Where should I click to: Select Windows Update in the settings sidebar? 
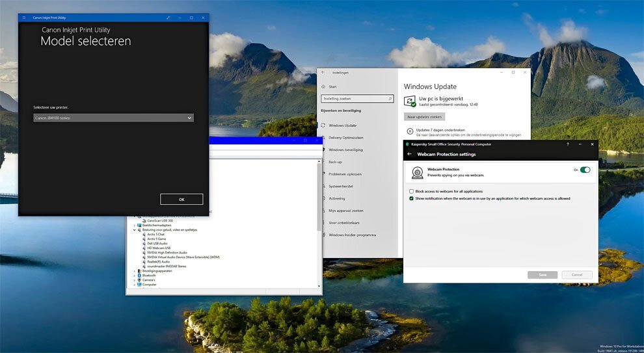click(342, 125)
